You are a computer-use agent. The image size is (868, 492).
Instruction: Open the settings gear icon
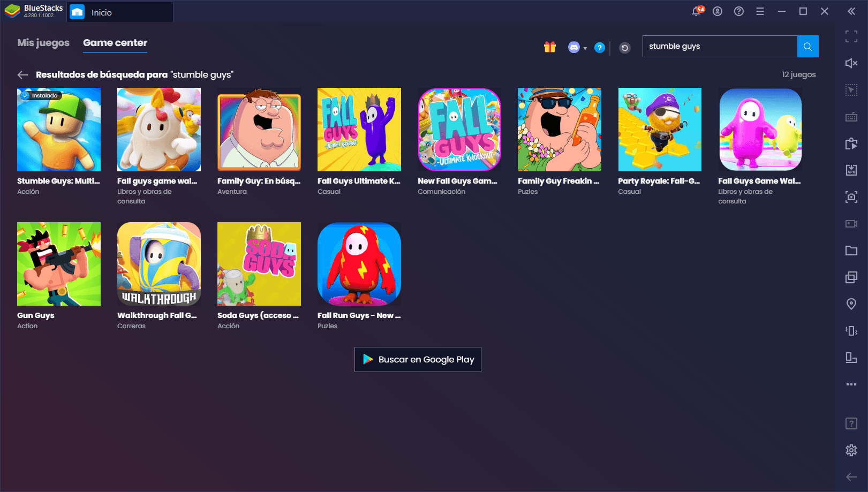[x=851, y=450]
